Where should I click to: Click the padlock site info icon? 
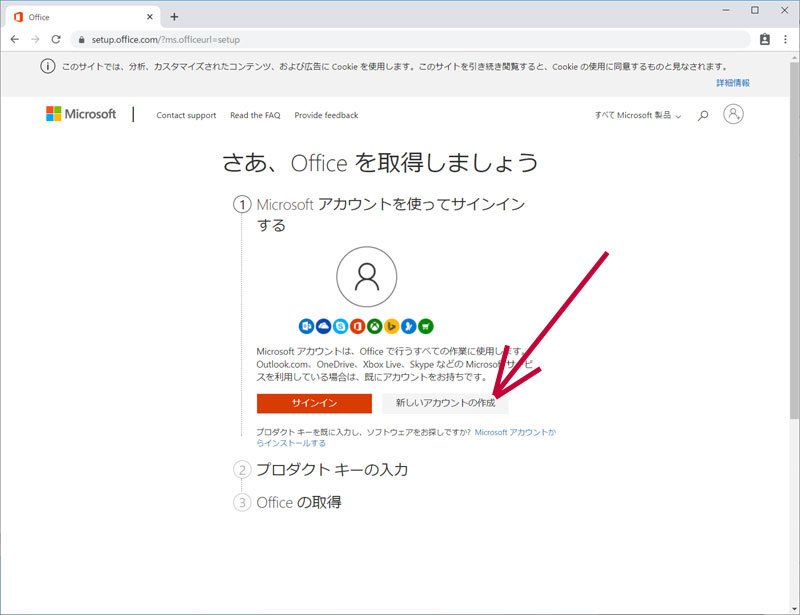click(x=81, y=39)
